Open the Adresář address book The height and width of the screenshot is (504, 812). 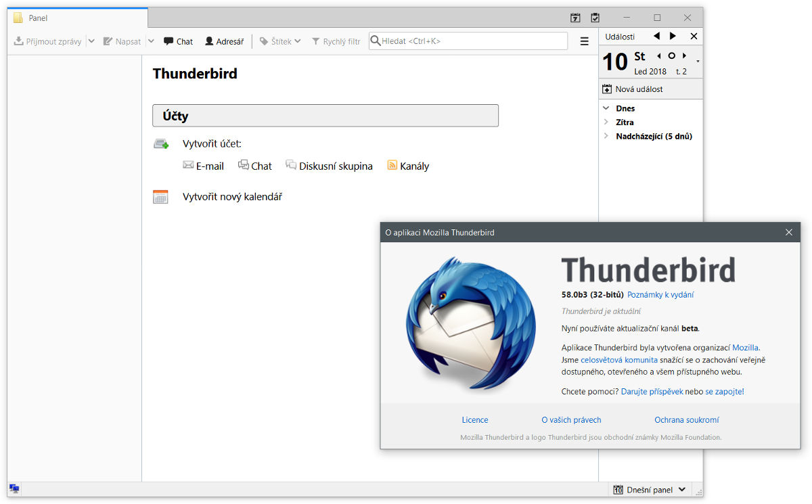tap(224, 41)
